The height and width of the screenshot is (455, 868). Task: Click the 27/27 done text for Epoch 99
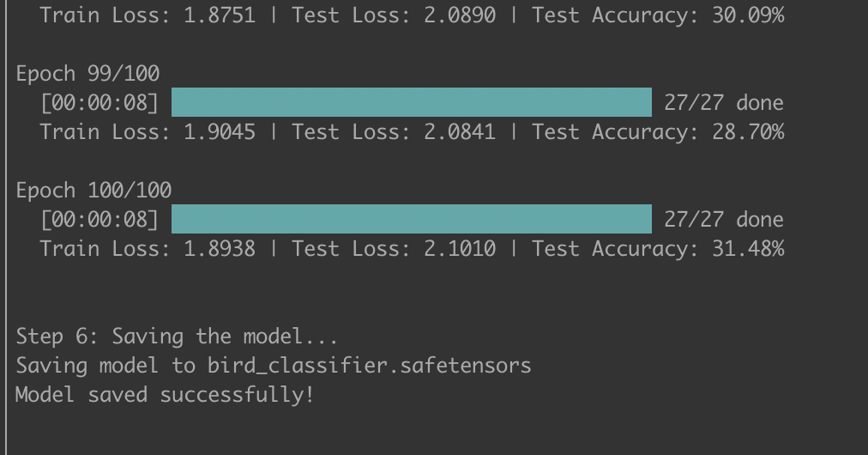723,103
